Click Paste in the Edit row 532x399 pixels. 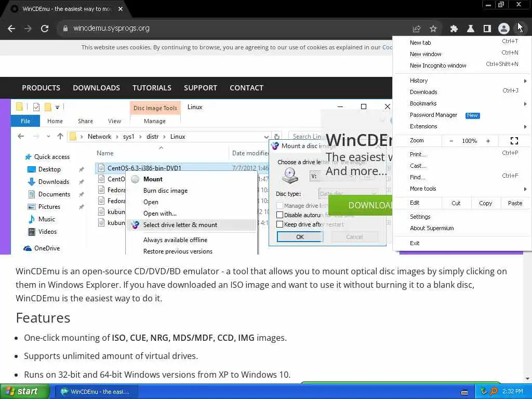[x=515, y=203]
